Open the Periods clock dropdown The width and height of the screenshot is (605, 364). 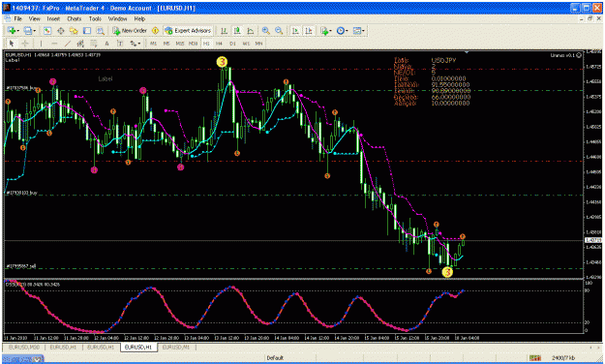pyautogui.click(x=343, y=31)
